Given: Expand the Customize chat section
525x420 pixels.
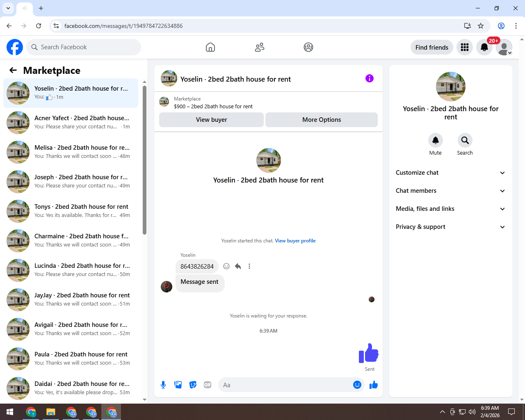Looking at the screenshot, I should tap(450, 173).
